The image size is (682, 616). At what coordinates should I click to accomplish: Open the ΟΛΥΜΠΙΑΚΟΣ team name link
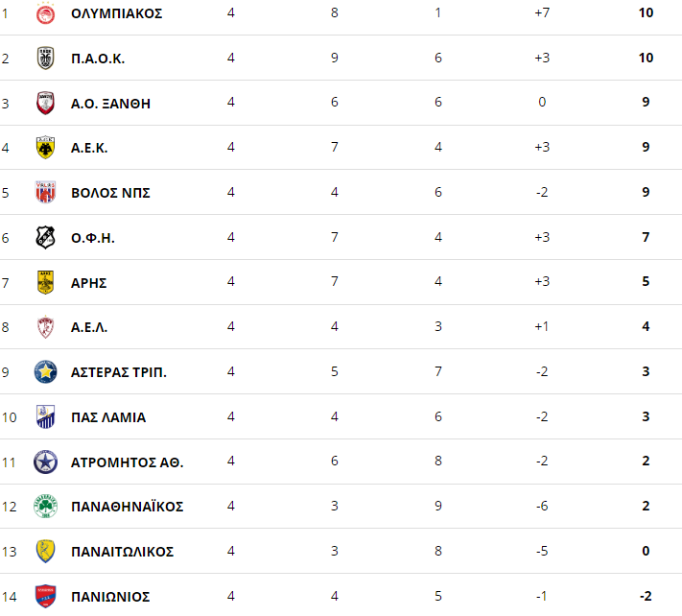117,13
